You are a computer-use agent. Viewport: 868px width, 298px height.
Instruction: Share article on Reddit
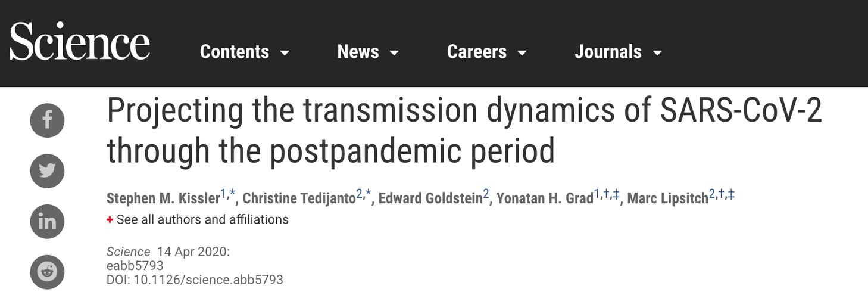click(x=47, y=272)
